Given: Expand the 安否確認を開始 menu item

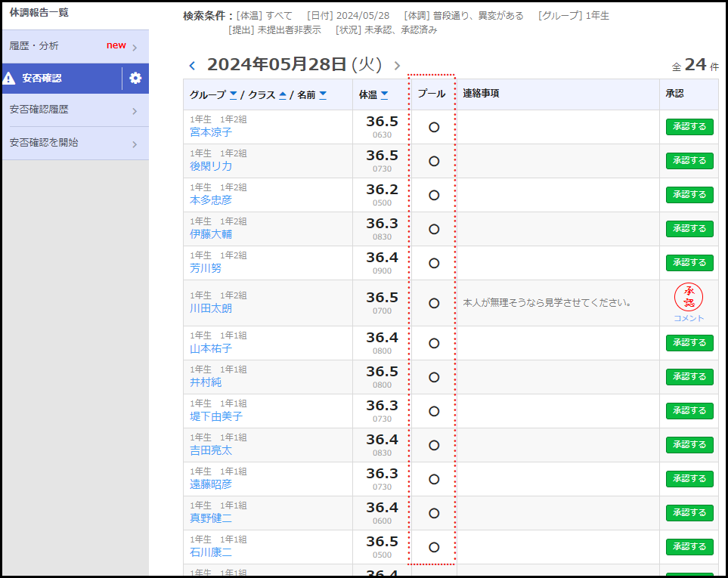Looking at the screenshot, I should coord(74,143).
